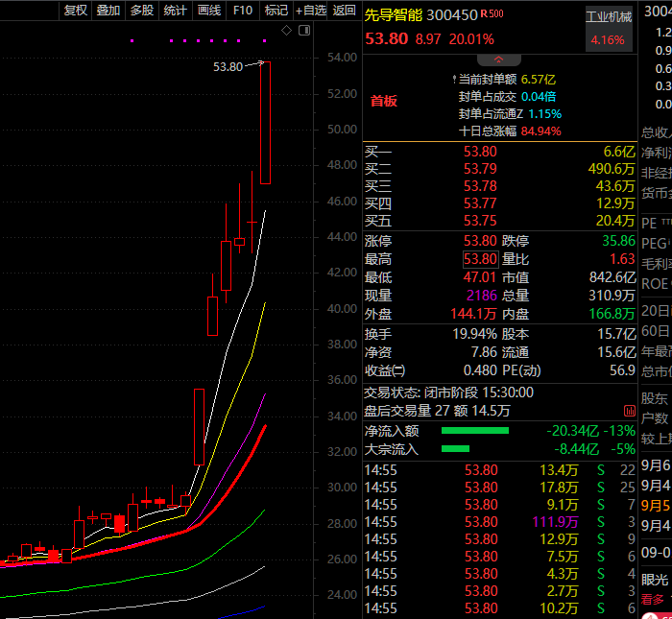Open the F10 company info
This screenshot has width=672, height=619.
(243, 11)
